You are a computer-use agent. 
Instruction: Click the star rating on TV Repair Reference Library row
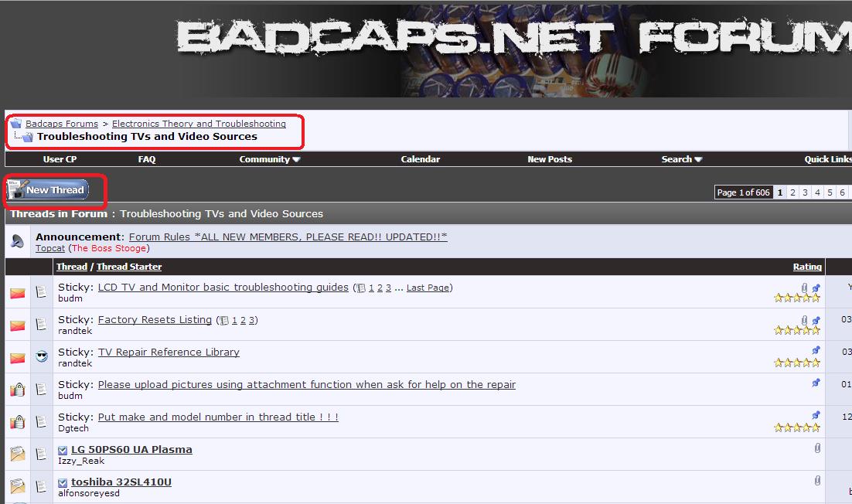pos(796,363)
